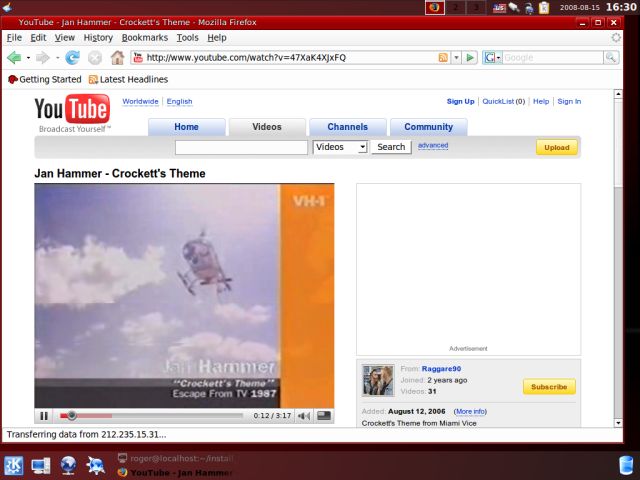Open the Getting Started bookmark

[x=44, y=79]
